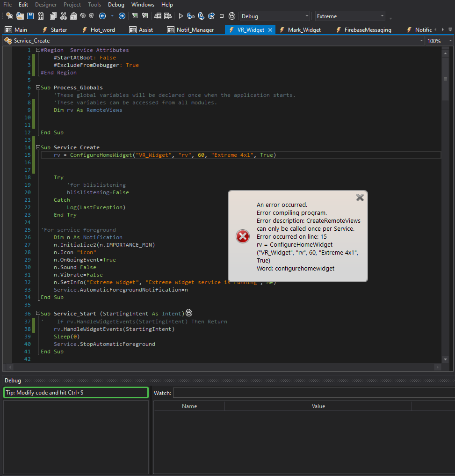
Task: Collapse the Service Attributes region on line 1
Action: tap(38, 50)
